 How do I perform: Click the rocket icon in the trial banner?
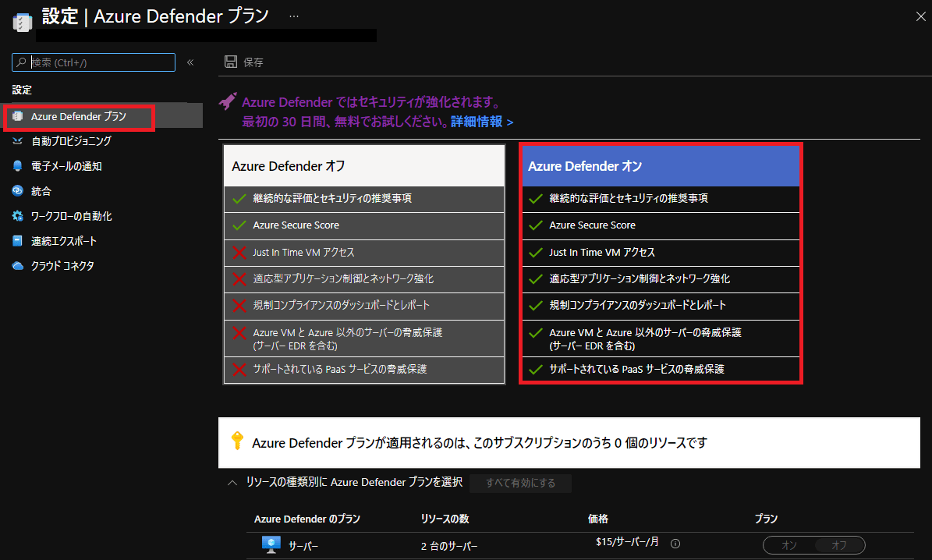tap(228, 101)
